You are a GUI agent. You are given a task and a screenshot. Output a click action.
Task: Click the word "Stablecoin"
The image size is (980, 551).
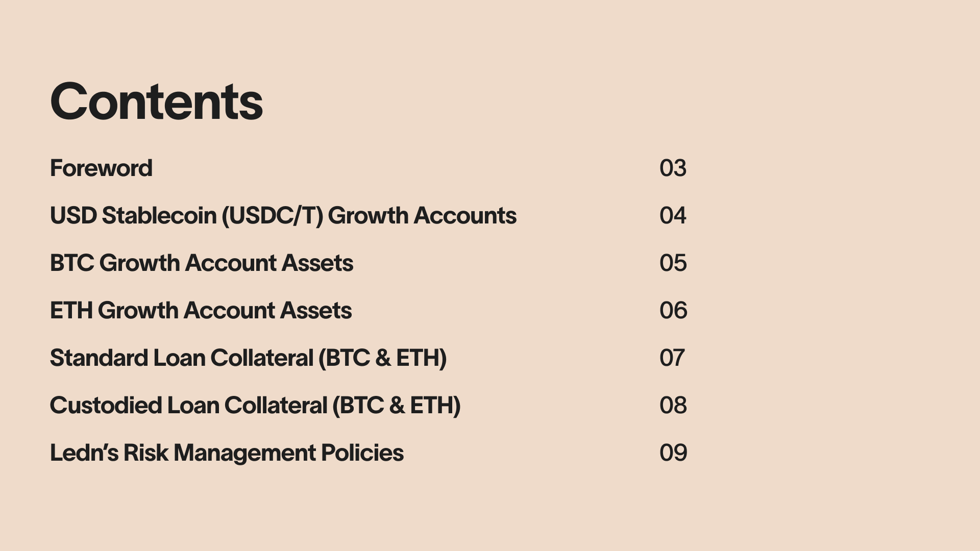(159, 216)
